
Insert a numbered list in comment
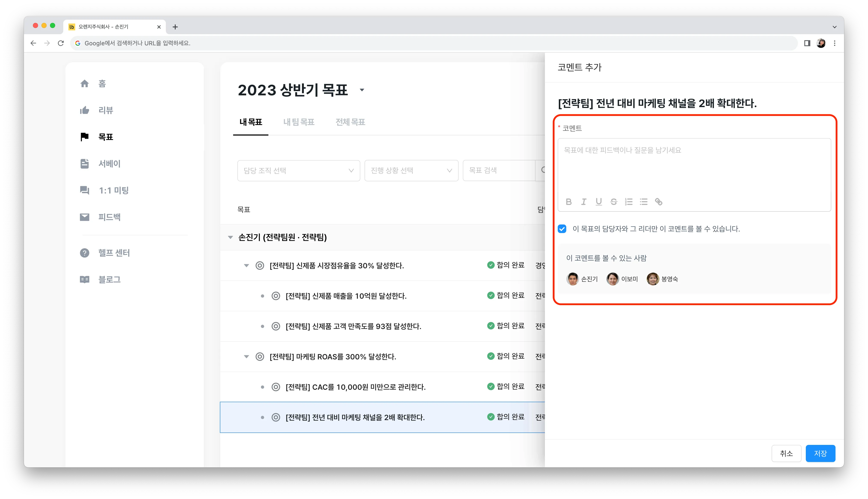tap(629, 202)
